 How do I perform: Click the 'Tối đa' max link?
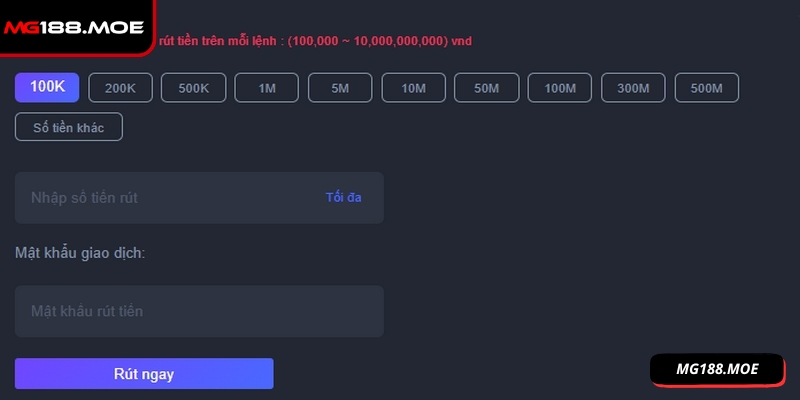[343, 198]
